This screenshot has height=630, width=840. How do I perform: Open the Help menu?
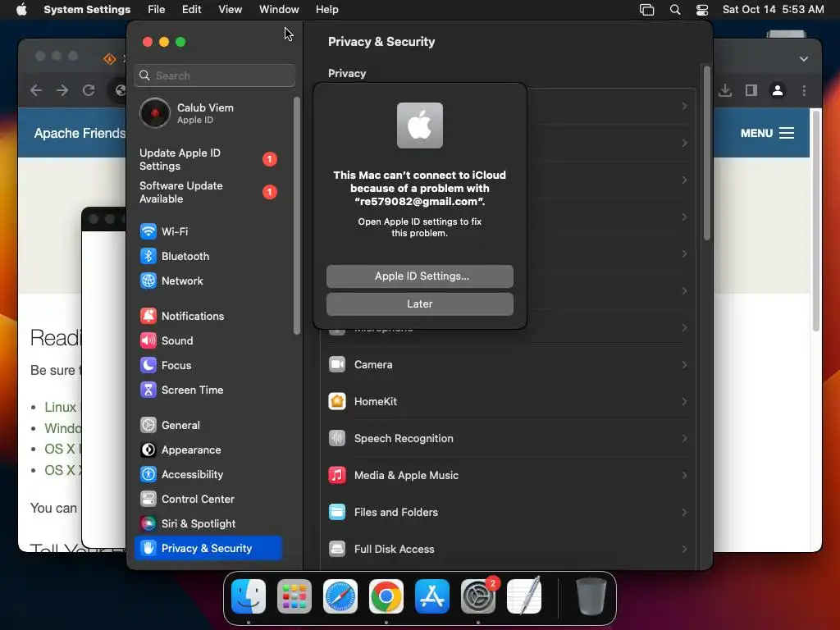(x=326, y=10)
